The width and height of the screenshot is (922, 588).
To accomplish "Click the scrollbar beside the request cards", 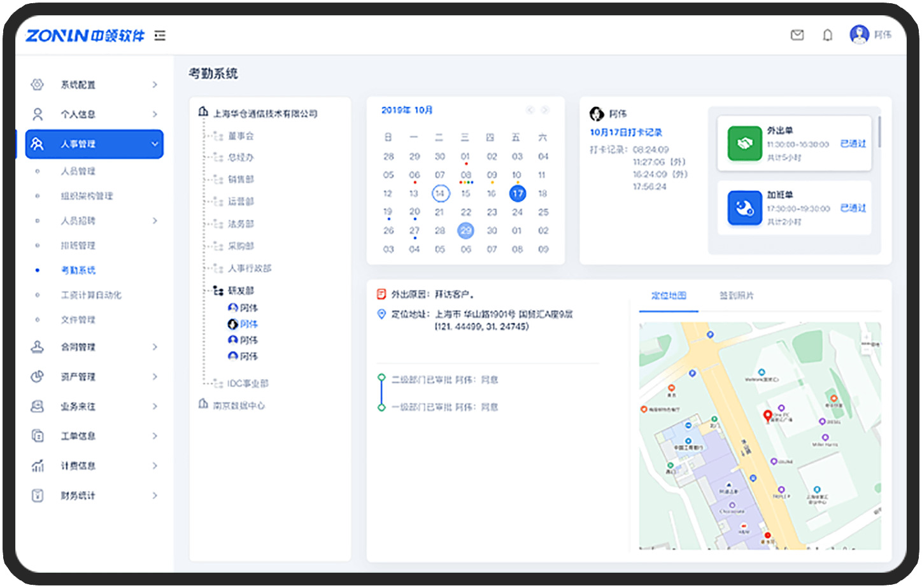I will tap(879, 132).
